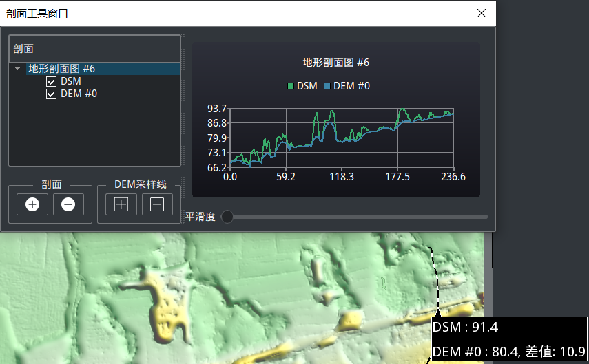
Task: Collapse the 地形剖面图 #6 tree node
Action: coord(18,69)
